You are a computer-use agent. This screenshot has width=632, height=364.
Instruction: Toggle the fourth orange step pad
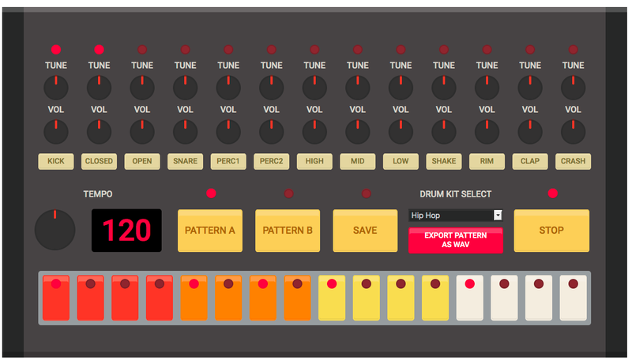tap(298, 298)
